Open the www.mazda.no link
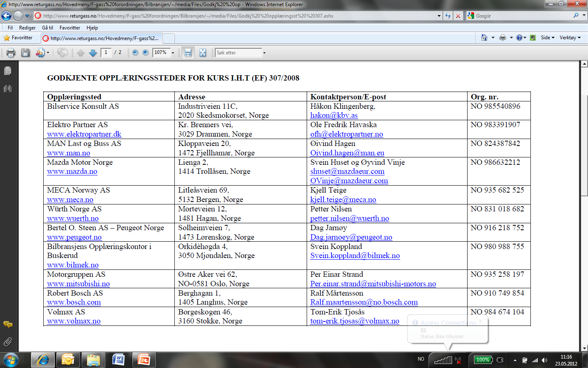This screenshot has width=588, height=368. (72, 171)
